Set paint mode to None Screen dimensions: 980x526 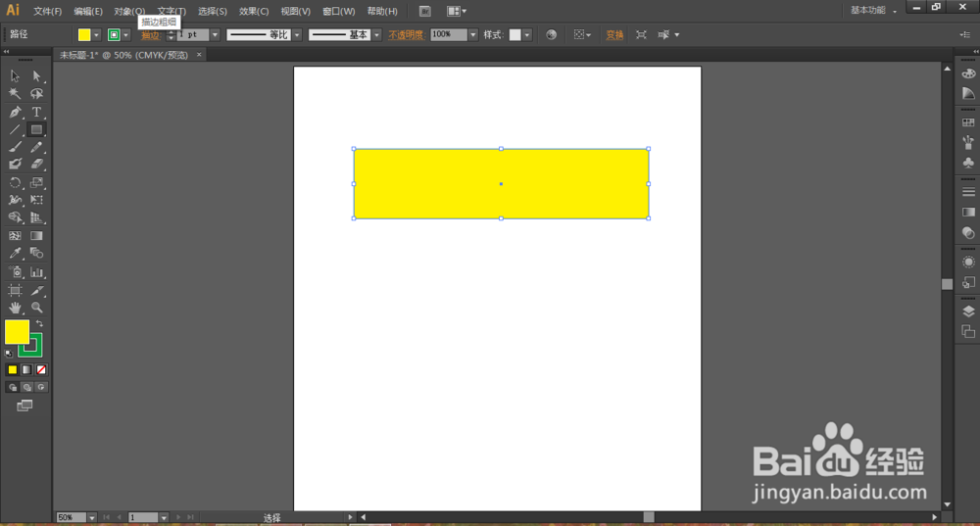pos(40,370)
